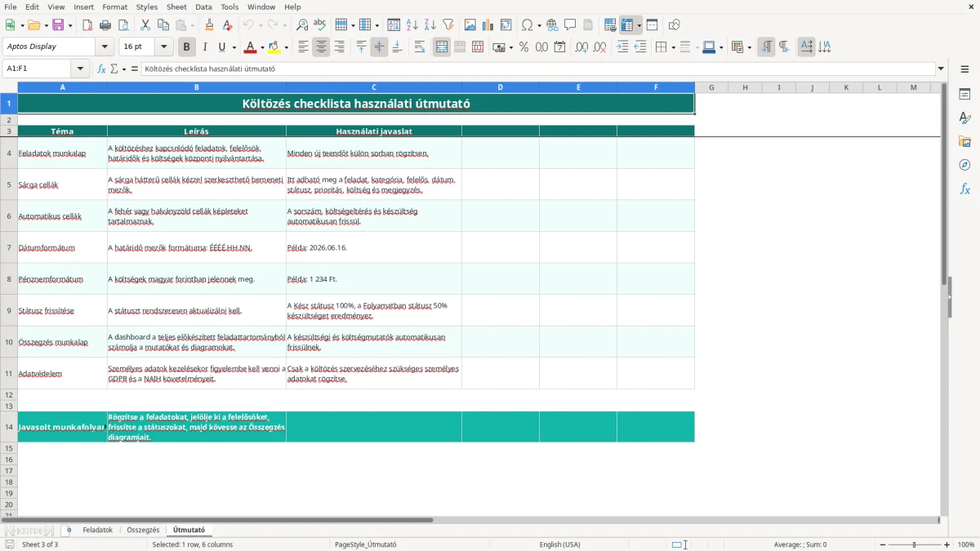The width and height of the screenshot is (980, 551).
Task: Click Sort Descending icon
Action: [430, 25]
